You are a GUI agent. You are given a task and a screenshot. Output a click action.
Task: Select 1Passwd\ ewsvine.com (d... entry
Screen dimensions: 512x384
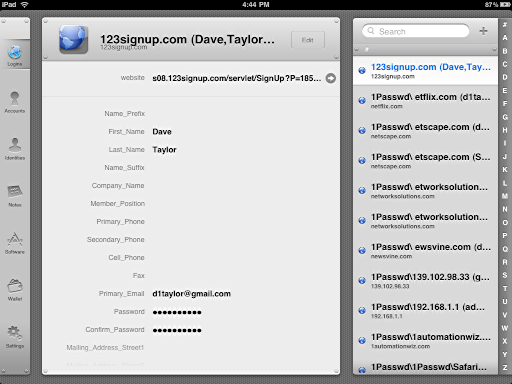point(425,251)
